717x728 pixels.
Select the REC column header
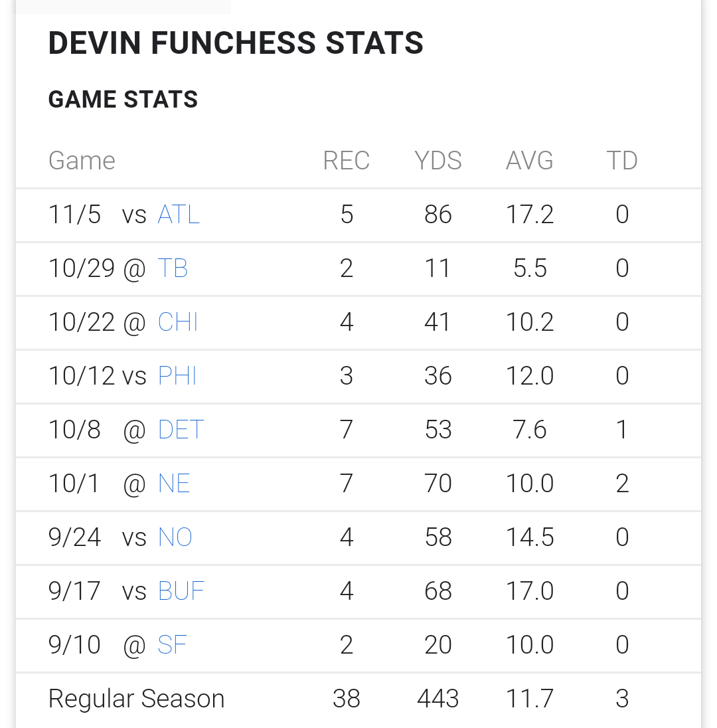click(x=346, y=161)
